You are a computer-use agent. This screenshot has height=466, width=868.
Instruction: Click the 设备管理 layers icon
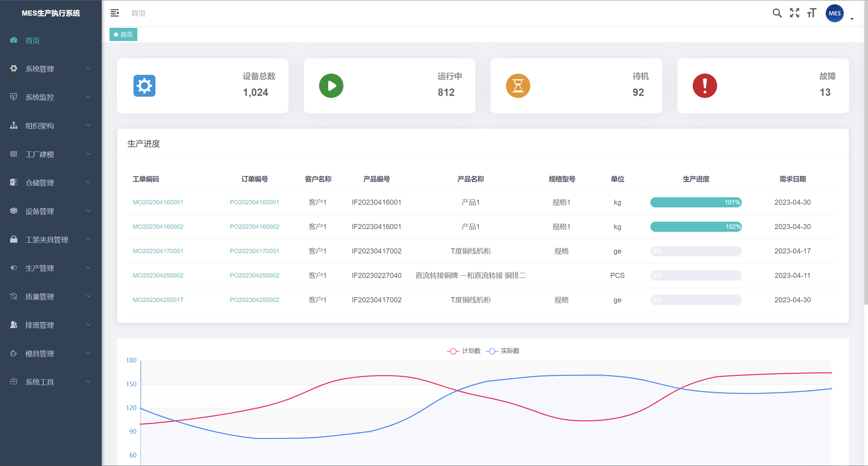tap(14, 211)
